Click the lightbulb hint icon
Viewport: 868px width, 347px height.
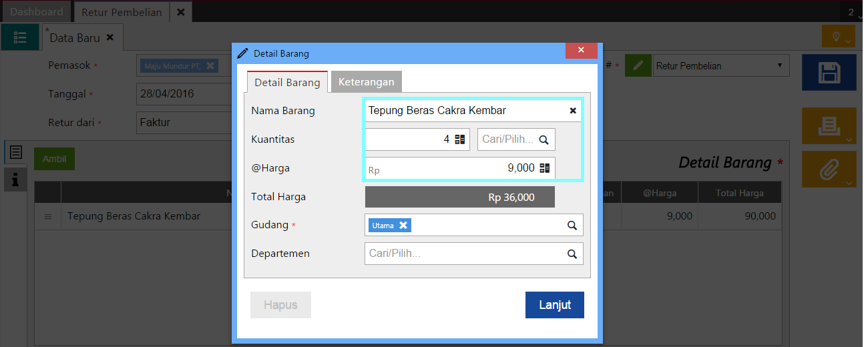[838, 36]
